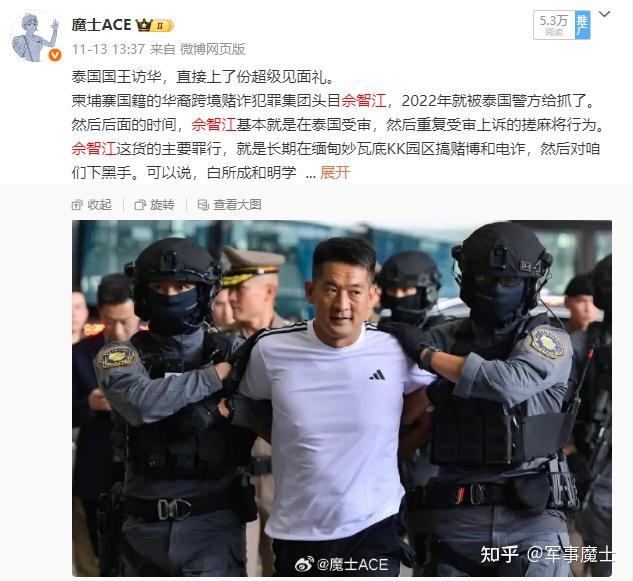Click the 旋转 rotate icon
The height and width of the screenshot is (581, 633).
coord(140,205)
